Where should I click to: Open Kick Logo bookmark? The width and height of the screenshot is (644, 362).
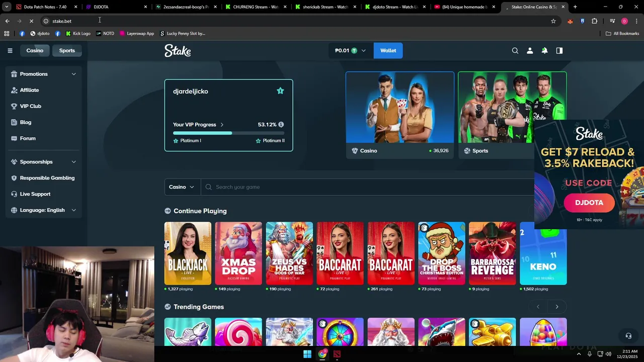[x=78, y=34]
